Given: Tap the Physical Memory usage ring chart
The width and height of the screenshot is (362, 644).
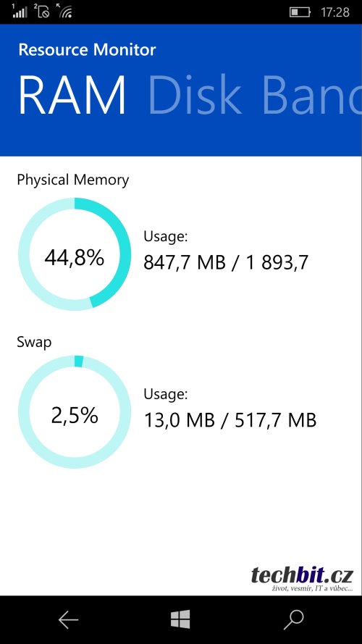Looking at the screenshot, I should [x=75, y=254].
